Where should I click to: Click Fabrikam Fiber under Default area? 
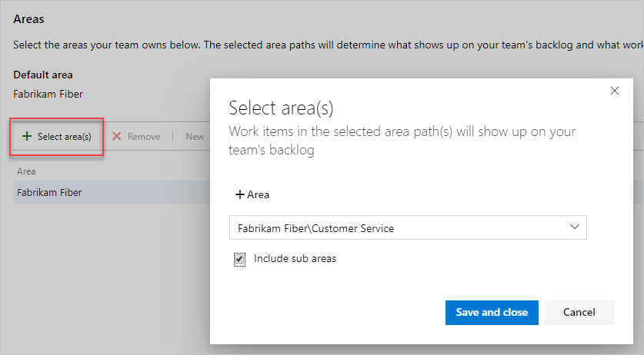pos(48,94)
